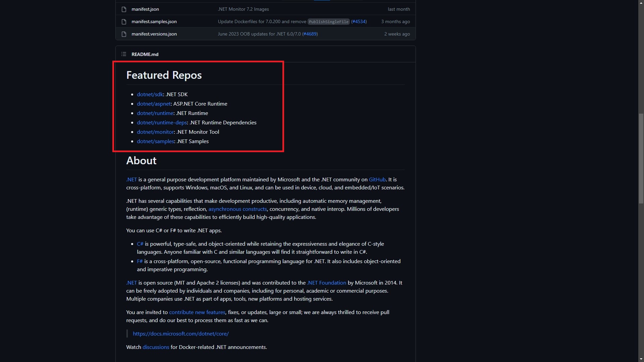Click the '2 weeks ago' timestamp
The height and width of the screenshot is (362, 644).
point(397,34)
